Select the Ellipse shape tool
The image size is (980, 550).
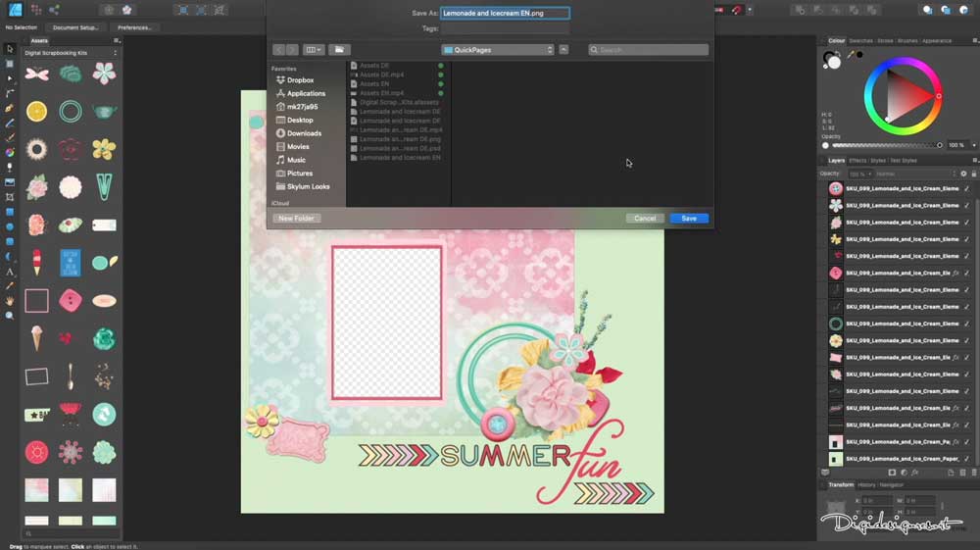[10, 226]
